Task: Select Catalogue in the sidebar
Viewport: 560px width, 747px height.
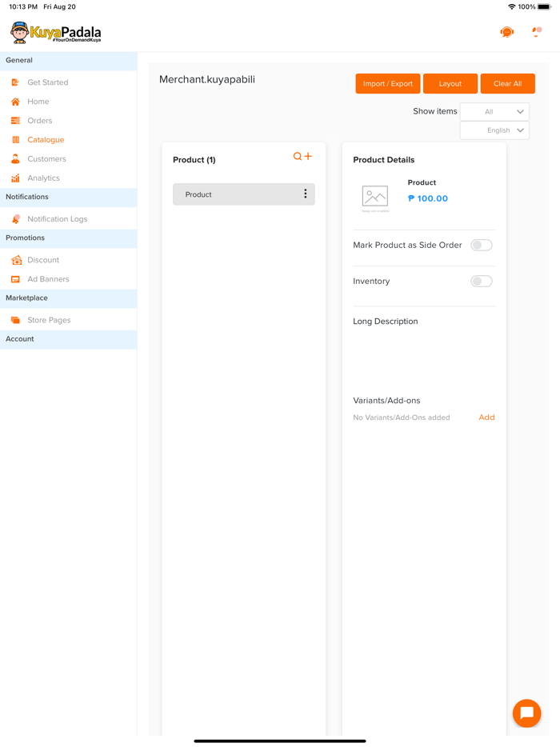Action: pos(46,140)
